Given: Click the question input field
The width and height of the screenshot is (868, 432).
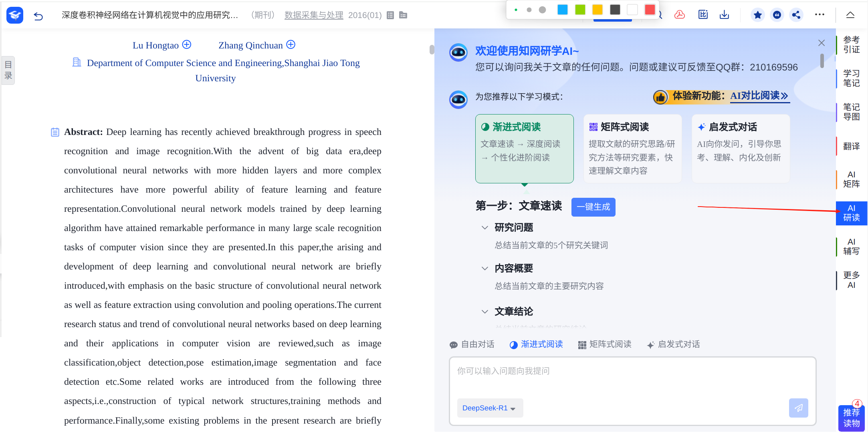Looking at the screenshot, I should (x=632, y=376).
